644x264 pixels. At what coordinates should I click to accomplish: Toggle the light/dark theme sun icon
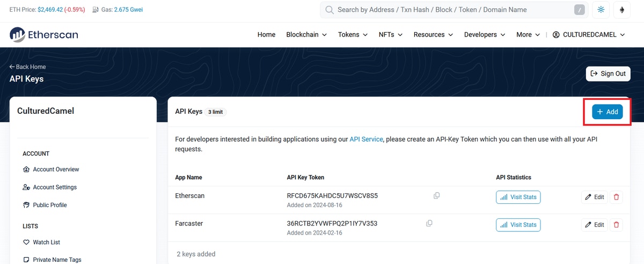[x=601, y=10]
